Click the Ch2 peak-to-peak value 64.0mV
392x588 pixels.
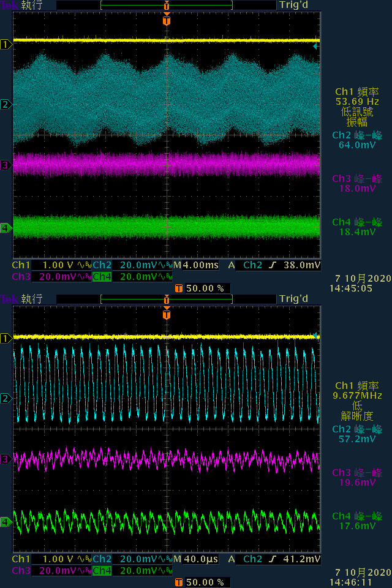[x=357, y=145]
